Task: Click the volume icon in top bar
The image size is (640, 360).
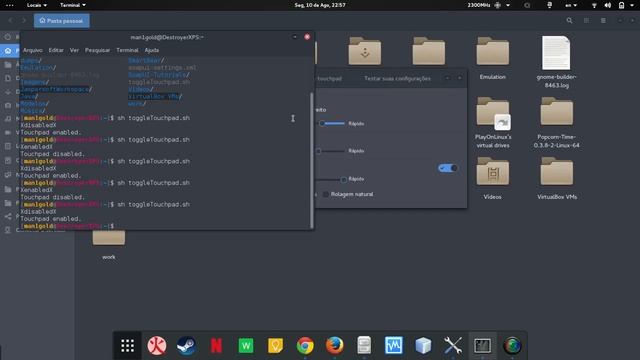Action: point(608,5)
